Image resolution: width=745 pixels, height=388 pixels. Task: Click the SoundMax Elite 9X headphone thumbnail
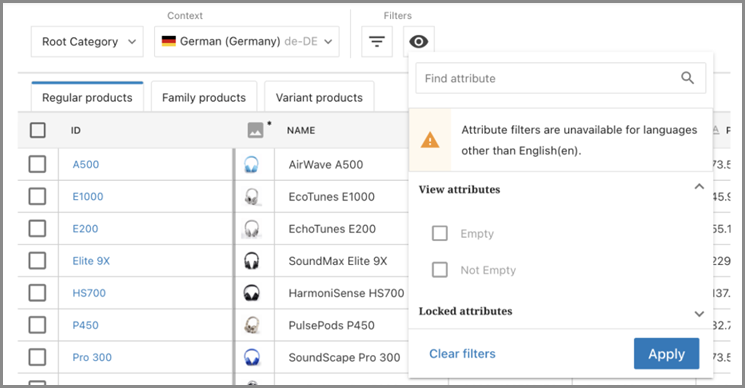tap(251, 261)
